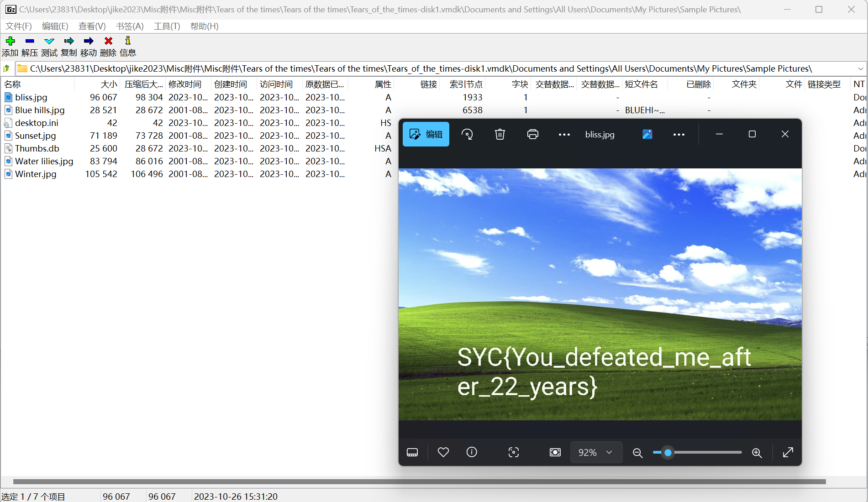This screenshot has height=502, width=868.
Task: Click the bliss.jpg title in Photos
Action: click(600, 134)
